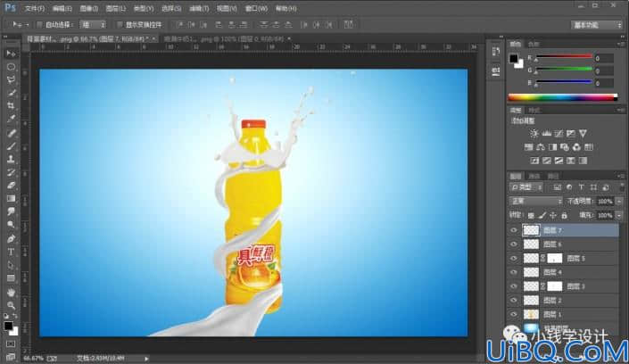Screen dimensions: 629x364
Task: Select layer 4 thumbnail in Layers panel
Action: click(x=531, y=272)
